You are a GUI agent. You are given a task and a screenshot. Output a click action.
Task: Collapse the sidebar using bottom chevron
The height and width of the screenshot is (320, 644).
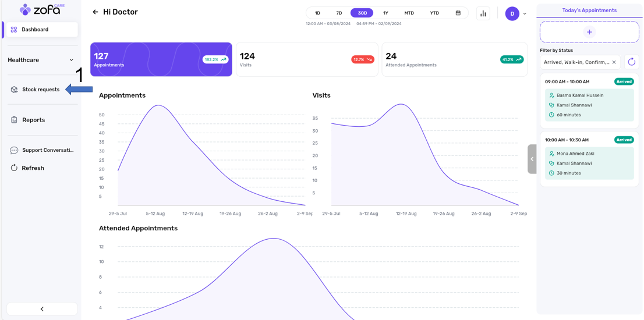tap(42, 309)
